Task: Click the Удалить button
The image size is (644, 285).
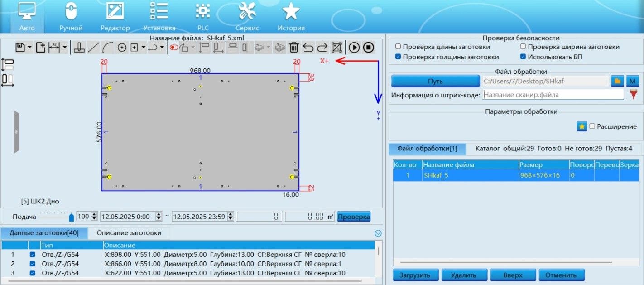Action: tap(464, 275)
